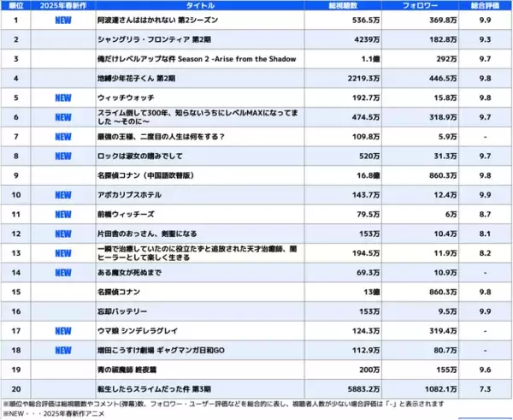
Task: Click rating 9.6 in rank 19 row
Action: 485,370
